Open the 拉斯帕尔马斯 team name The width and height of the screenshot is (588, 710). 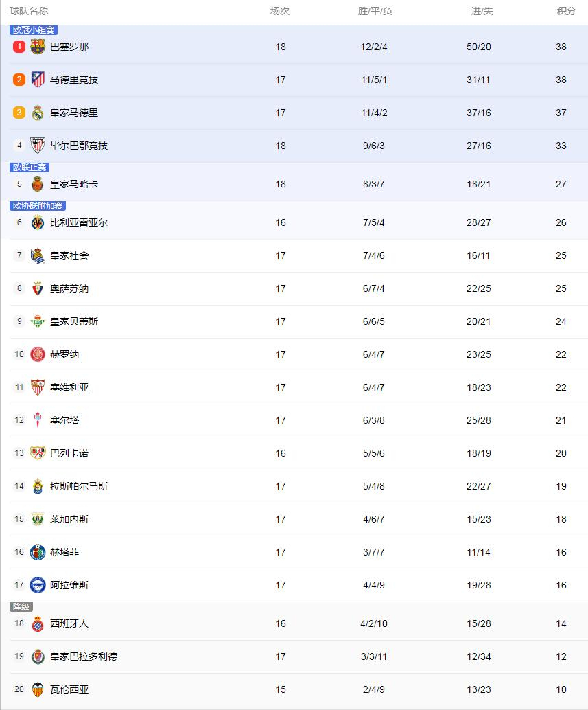click(x=79, y=486)
